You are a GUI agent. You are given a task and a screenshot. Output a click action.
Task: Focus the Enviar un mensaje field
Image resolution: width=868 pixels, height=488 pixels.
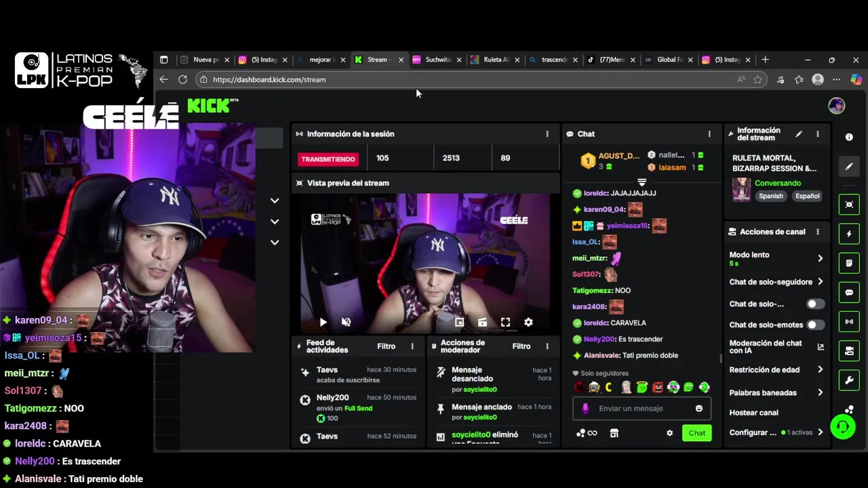[642, 409]
